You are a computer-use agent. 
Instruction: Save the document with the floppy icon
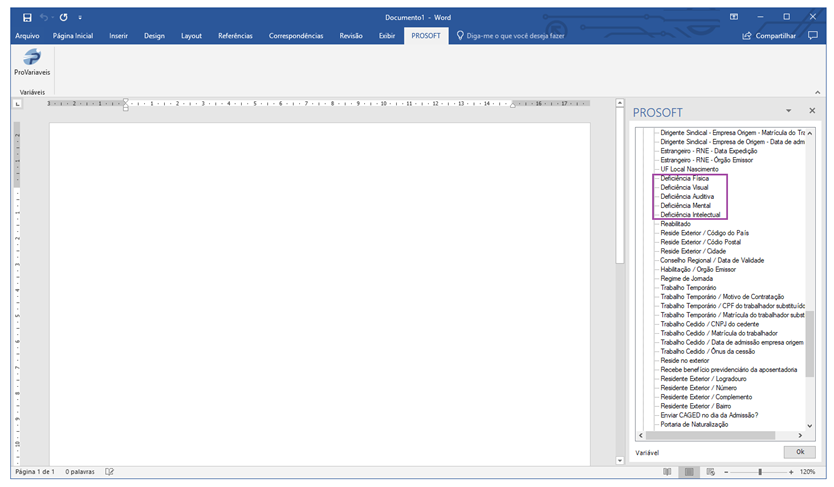coord(27,18)
